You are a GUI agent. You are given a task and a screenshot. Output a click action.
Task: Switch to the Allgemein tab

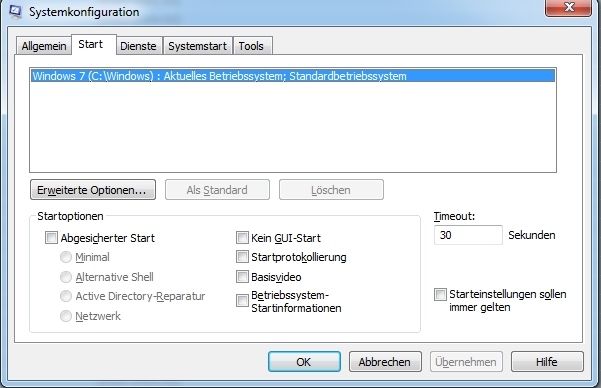tap(44, 46)
